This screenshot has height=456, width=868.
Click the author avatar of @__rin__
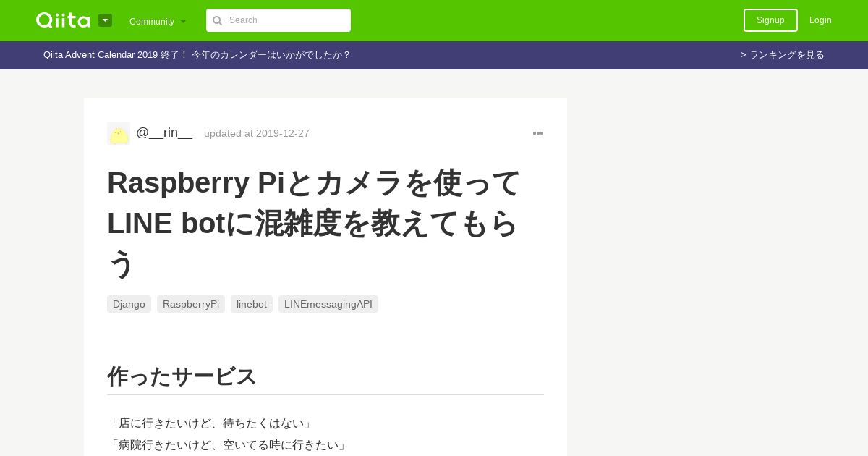(x=119, y=133)
